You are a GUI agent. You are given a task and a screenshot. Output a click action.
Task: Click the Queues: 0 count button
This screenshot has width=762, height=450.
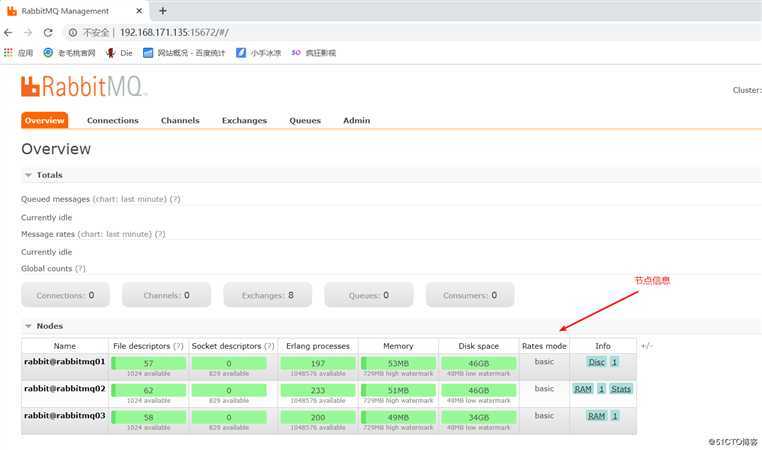tap(368, 295)
